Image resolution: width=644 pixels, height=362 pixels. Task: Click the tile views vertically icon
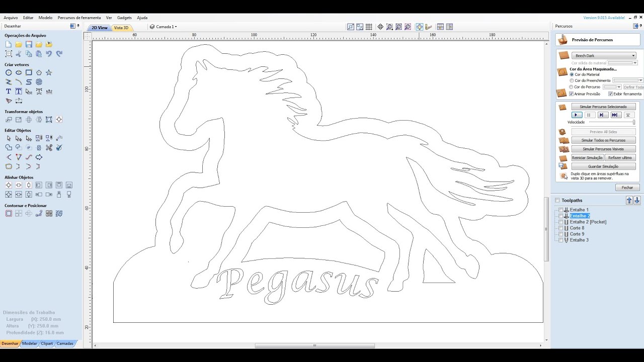449,27
